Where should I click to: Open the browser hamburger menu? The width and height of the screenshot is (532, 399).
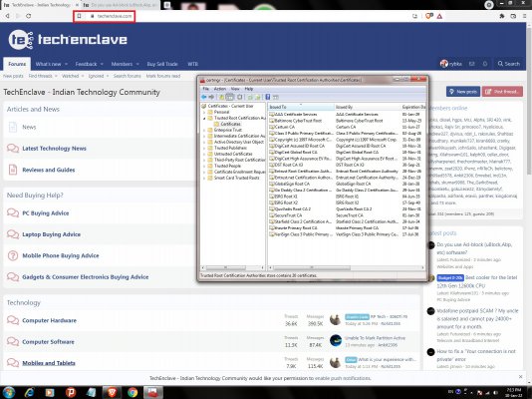pos(526,16)
